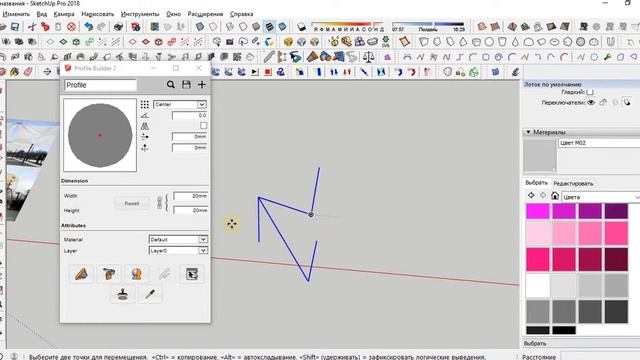640x360 pixels.
Task: Click the Cut scissors icon in main toolbar
Action: pos(32,27)
